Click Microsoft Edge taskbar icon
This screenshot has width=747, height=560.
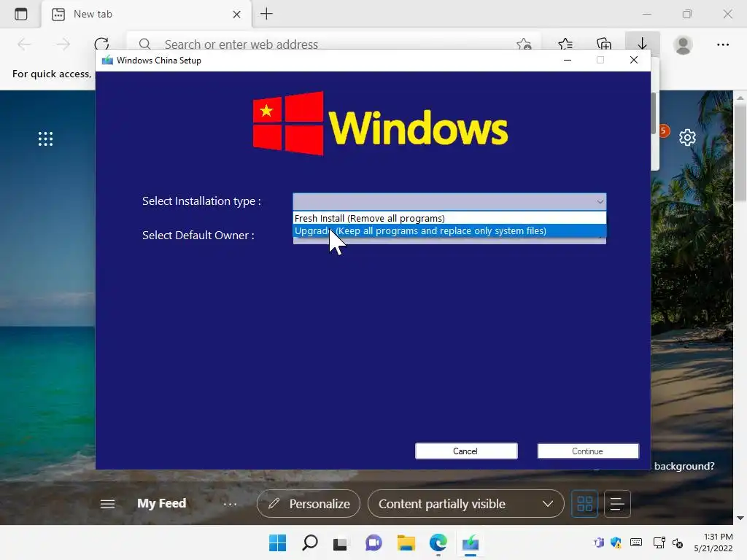click(x=438, y=542)
